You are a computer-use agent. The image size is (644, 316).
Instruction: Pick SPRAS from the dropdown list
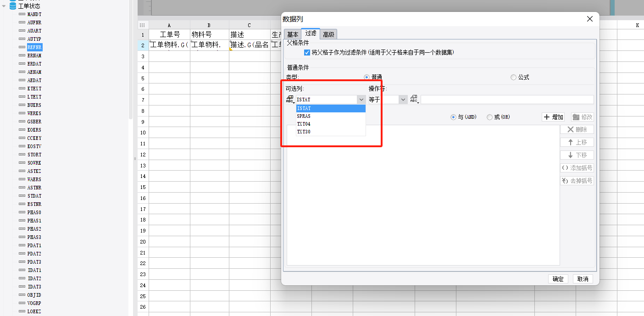coord(331,116)
